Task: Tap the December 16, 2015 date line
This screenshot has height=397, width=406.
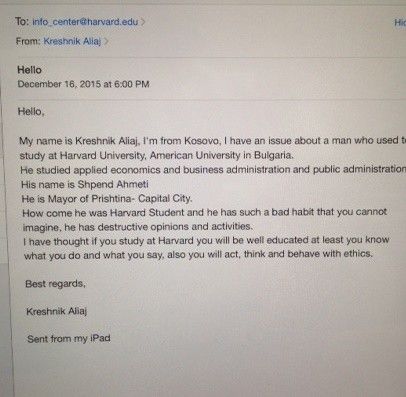Action: (83, 84)
